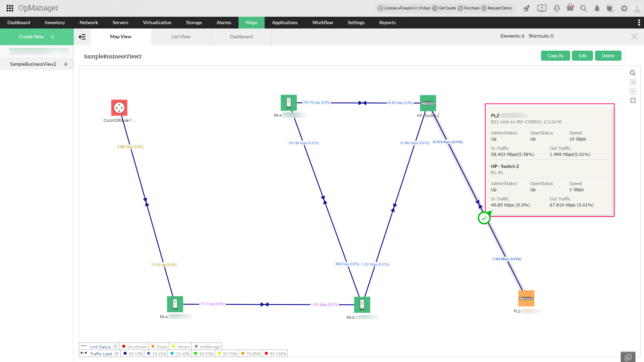This screenshot has width=644, height=362.
Task: Click the CiscoIOSRouter device icon
Action: [119, 108]
